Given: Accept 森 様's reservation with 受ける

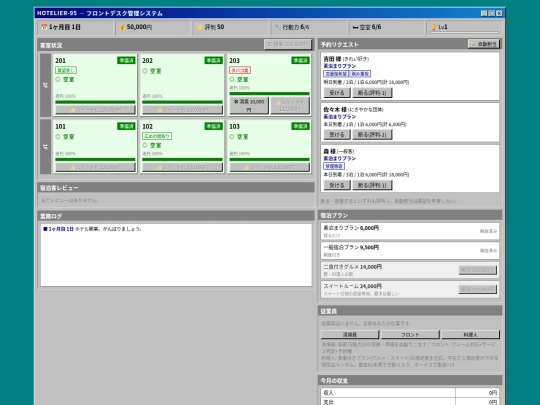Looking at the screenshot, I should click(x=337, y=185).
